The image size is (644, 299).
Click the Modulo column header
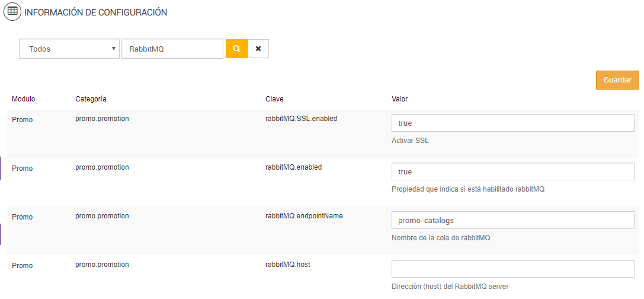click(x=24, y=98)
